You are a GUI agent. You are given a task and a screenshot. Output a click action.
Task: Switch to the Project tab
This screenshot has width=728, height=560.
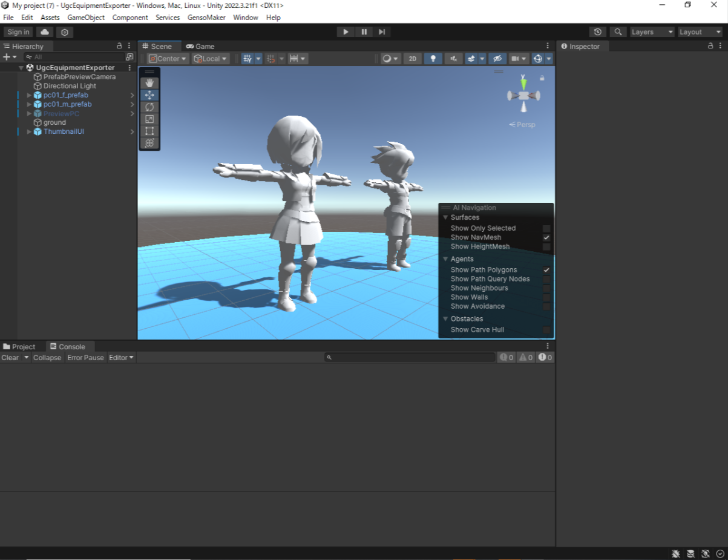19,347
